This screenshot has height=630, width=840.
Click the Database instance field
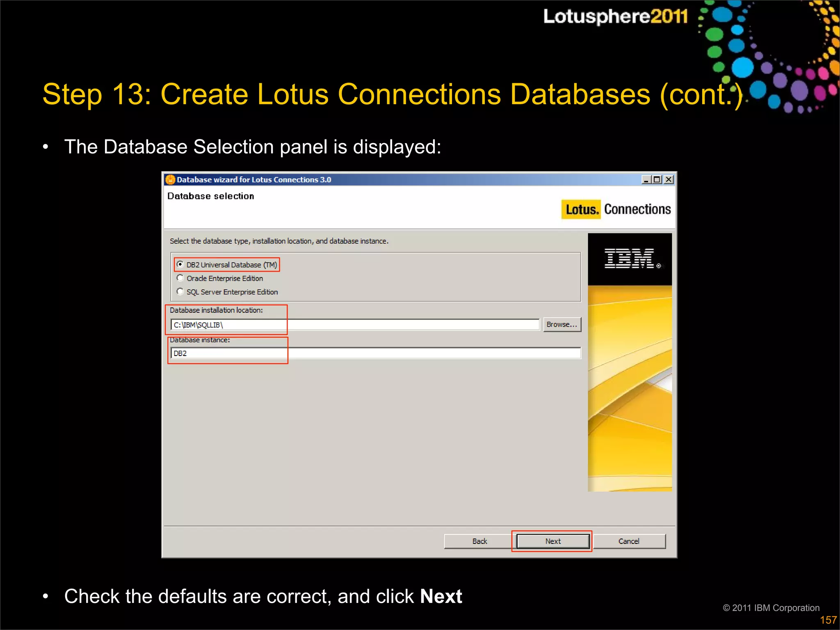(x=376, y=353)
